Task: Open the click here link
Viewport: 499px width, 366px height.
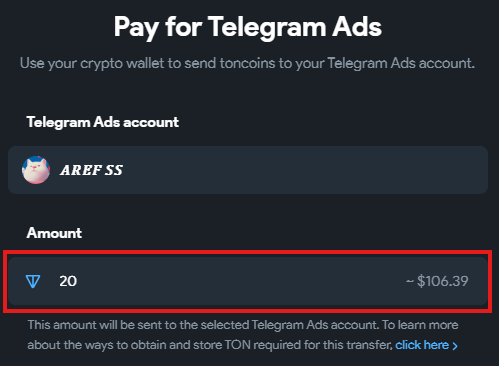Action: coord(422,345)
